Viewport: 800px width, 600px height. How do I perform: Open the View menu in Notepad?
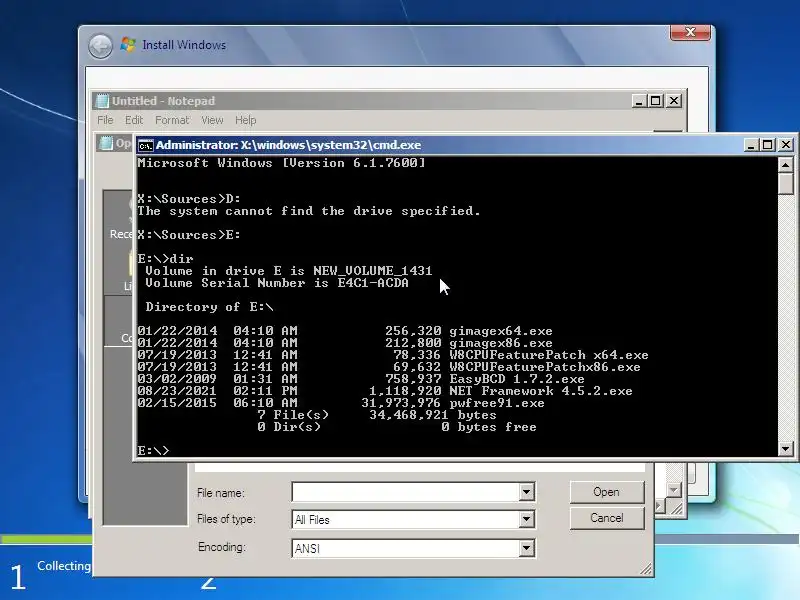[212, 120]
